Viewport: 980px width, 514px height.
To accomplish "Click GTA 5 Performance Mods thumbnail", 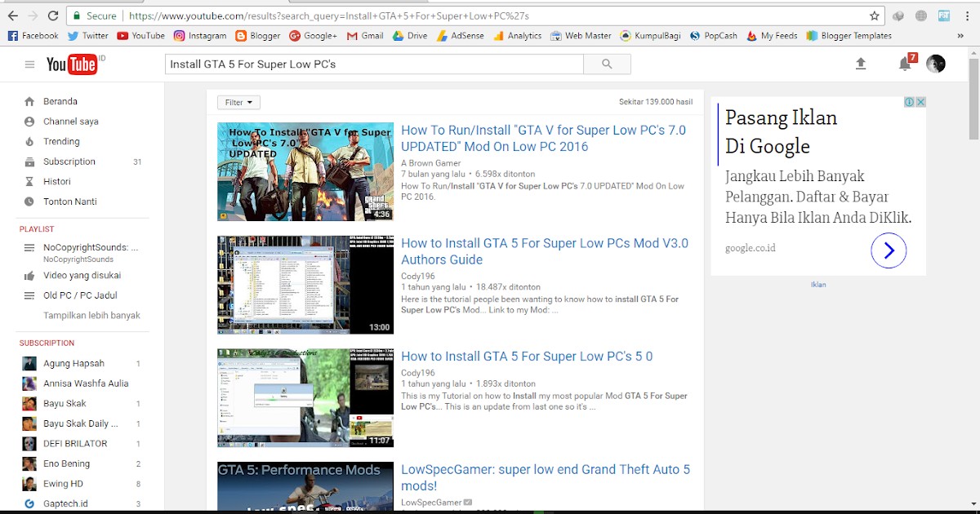I will pos(305,487).
